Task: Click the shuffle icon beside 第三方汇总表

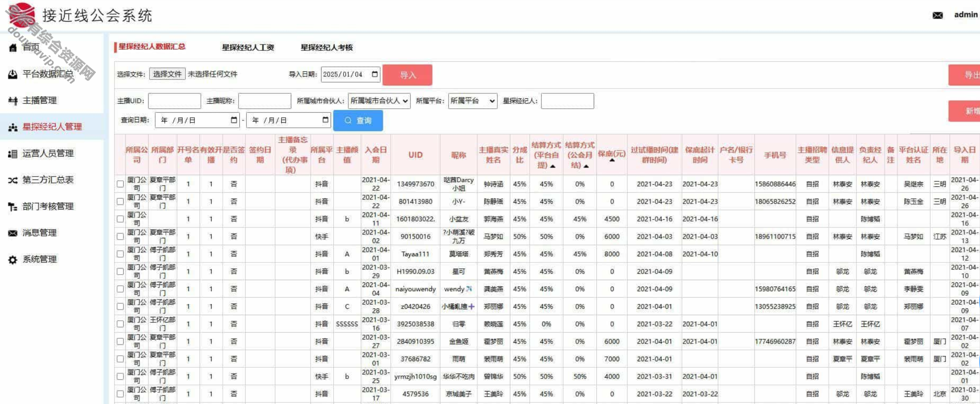Action: (13, 180)
